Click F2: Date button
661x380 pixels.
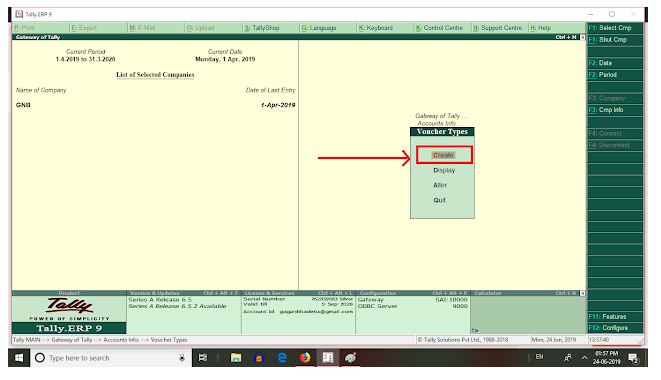coord(615,63)
